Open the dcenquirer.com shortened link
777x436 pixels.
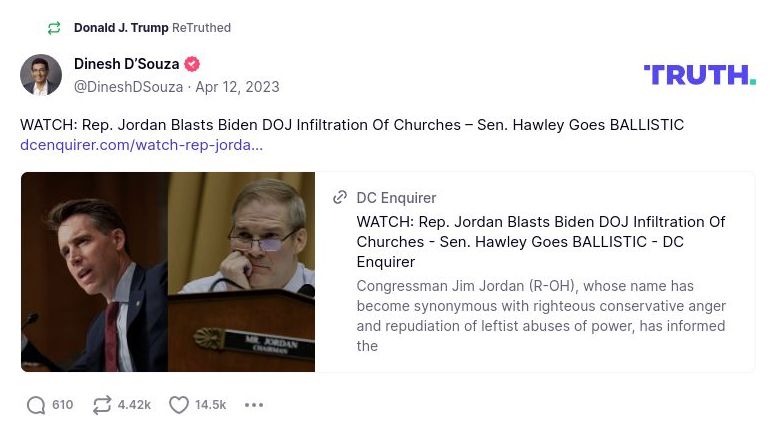141,145
